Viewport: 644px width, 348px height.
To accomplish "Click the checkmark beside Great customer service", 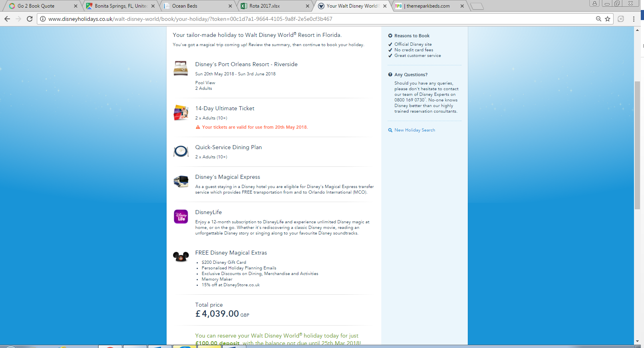I will click(x=390, y=56).
